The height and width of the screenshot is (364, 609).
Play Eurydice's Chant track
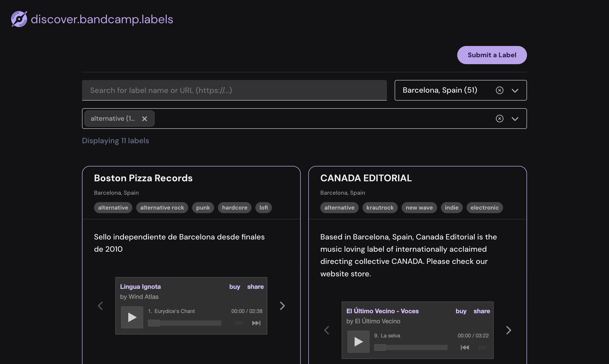132,317
